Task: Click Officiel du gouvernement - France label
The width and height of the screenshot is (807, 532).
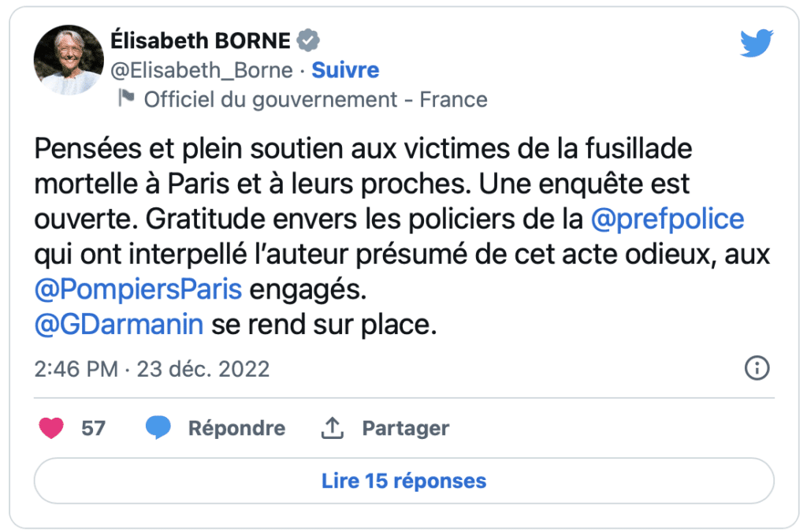Action: pos(315,100)
